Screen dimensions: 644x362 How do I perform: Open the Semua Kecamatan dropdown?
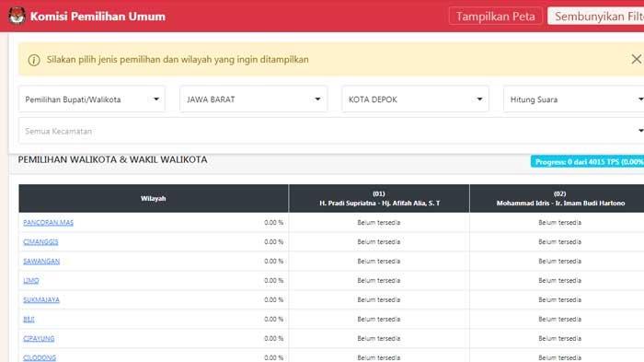tap(331, 131)
